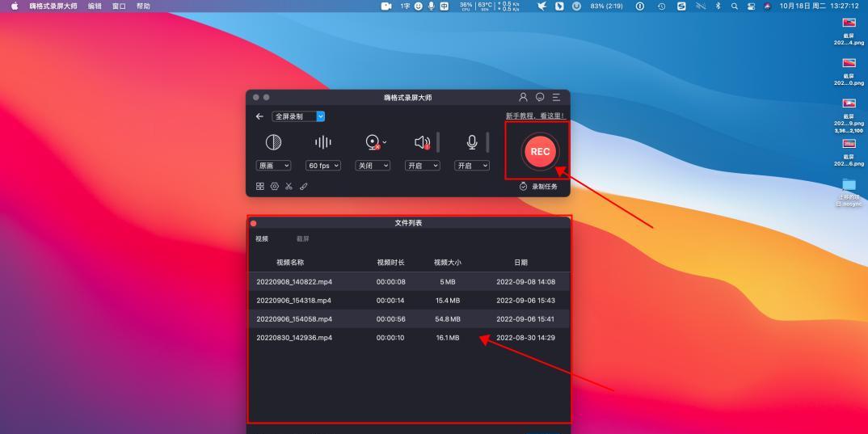The height and width of the screenshot is (434, 868).
Task: Open the 原画 quality dropdown
Action: 273,166
